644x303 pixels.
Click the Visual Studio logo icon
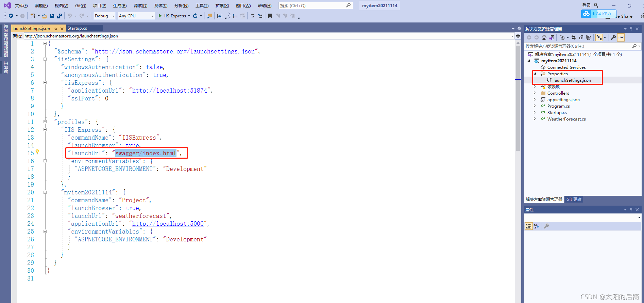tap(7, 5)
